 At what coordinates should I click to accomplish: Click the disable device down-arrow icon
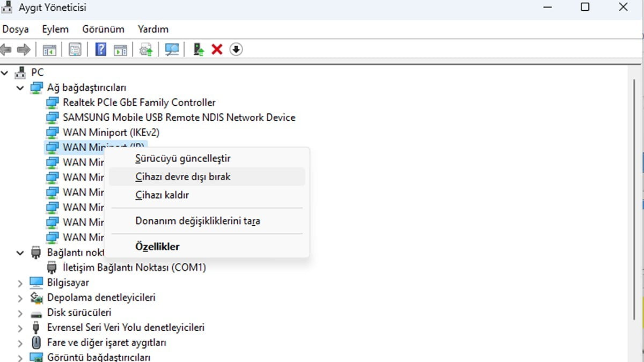tap(236, 50)
